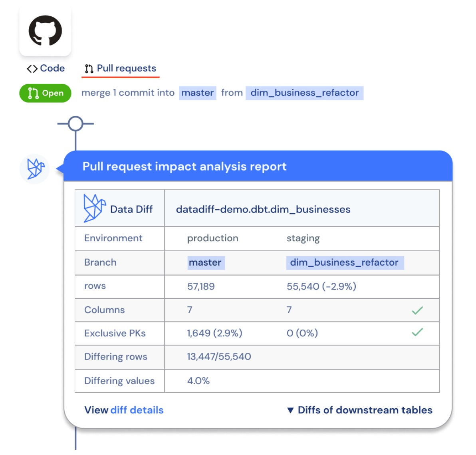
Task: Click the branch icon next to Pull requests
Action: click(x=89, y=68)
